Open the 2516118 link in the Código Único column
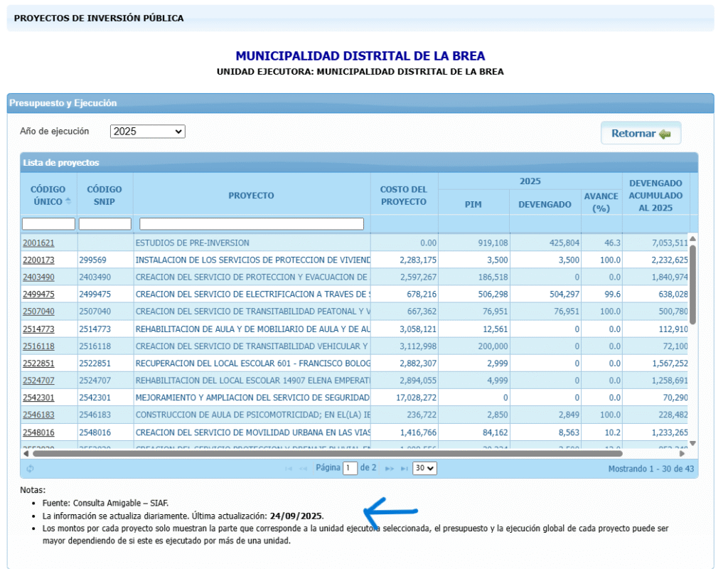This screenshot has height=569, width=728. click(38, 346)
